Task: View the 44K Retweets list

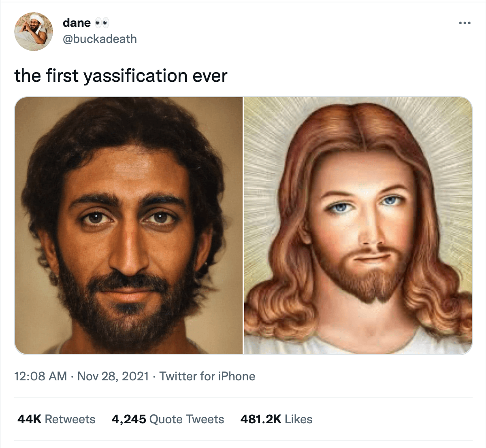Action: point(56,419)
